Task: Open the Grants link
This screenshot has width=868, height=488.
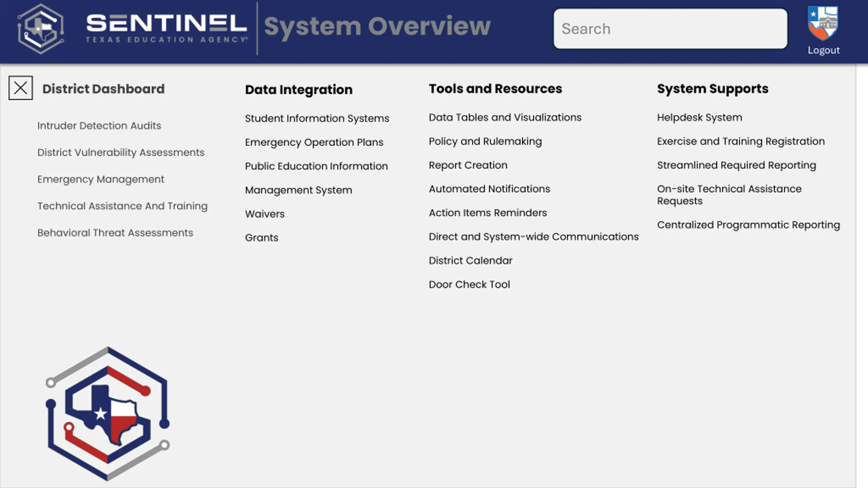Action: pyautogui.click(x=262, y=238)
